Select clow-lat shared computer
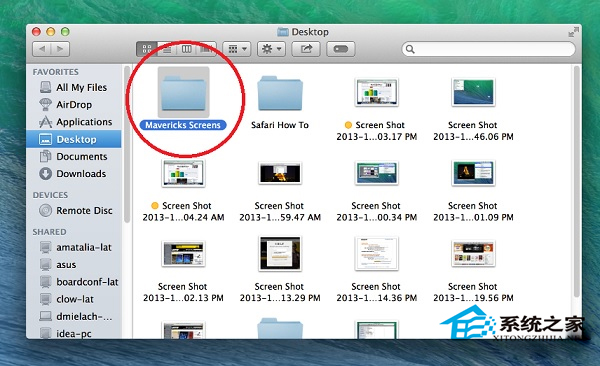Viewport: 600px width, 366px height. (74, 299)
